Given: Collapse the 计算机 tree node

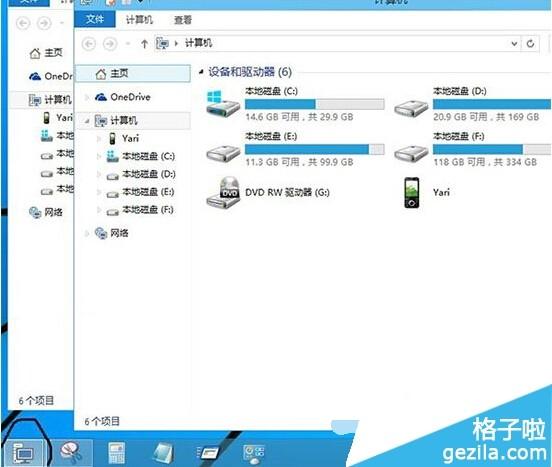Looking at the screenshot, I should [87, 121].
